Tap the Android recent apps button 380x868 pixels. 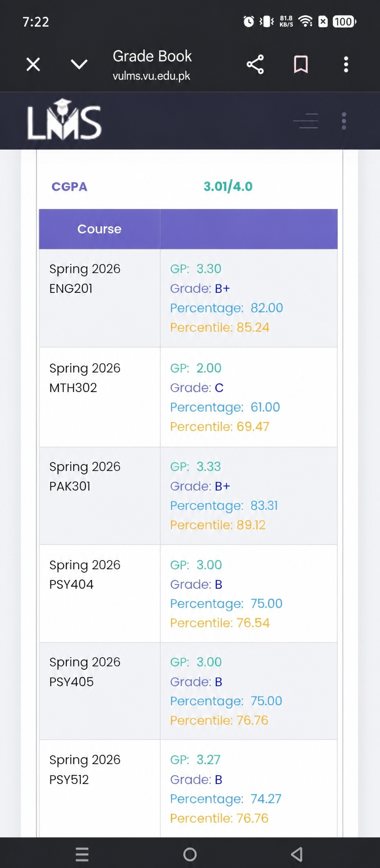[x=82, y=854]
